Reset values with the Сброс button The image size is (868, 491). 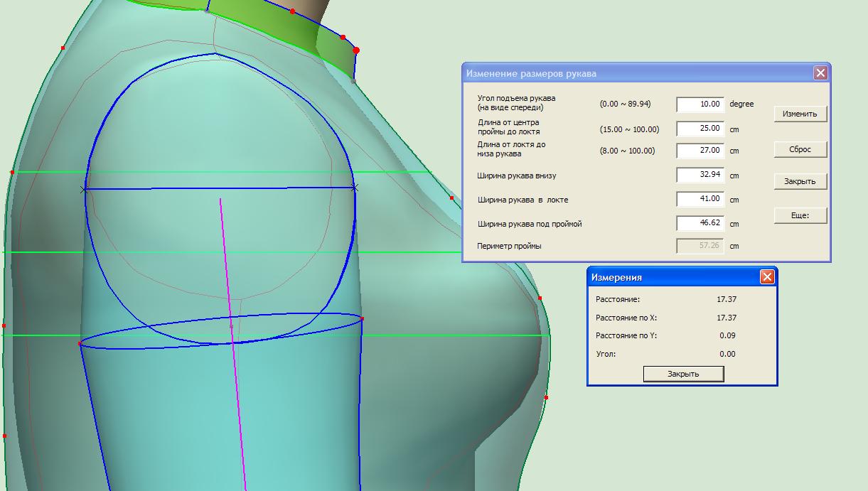tap(800, 150)
